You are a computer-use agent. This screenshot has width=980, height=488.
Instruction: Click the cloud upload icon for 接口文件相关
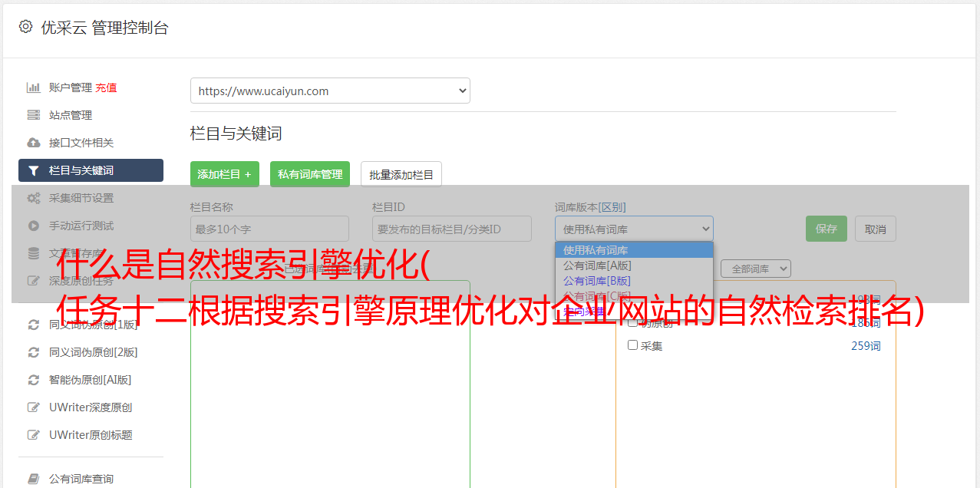tap(34, 143)
